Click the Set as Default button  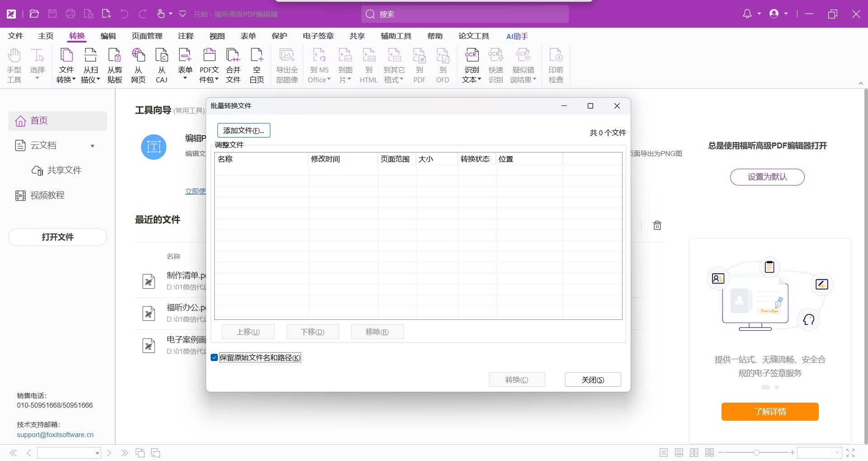tap(767, 177)
